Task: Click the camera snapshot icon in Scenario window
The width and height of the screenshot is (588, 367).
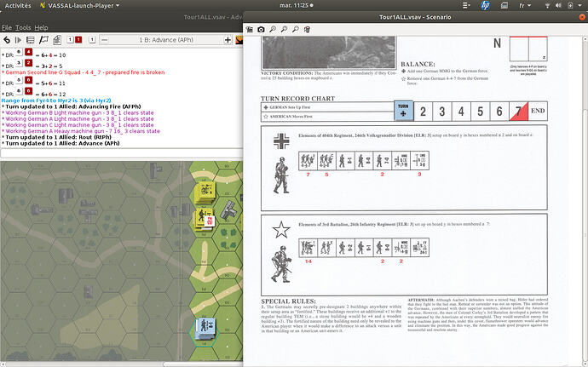Action: click(262, 29)
